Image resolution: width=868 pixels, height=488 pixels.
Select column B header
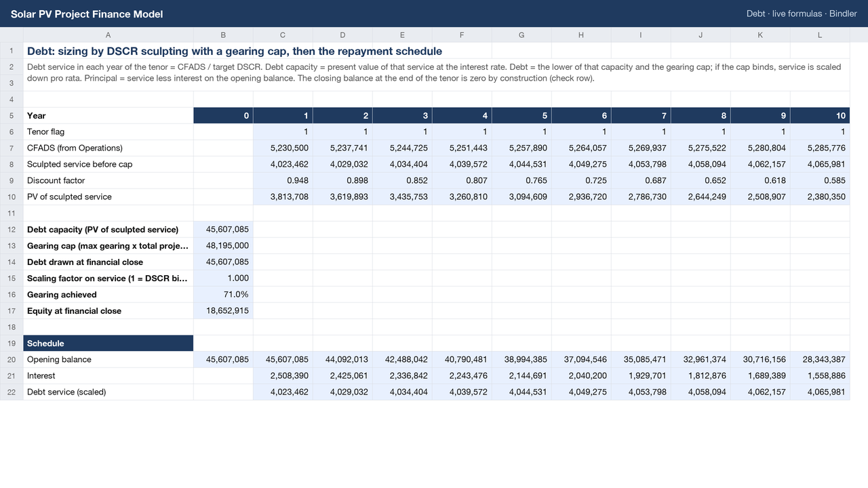223,35
